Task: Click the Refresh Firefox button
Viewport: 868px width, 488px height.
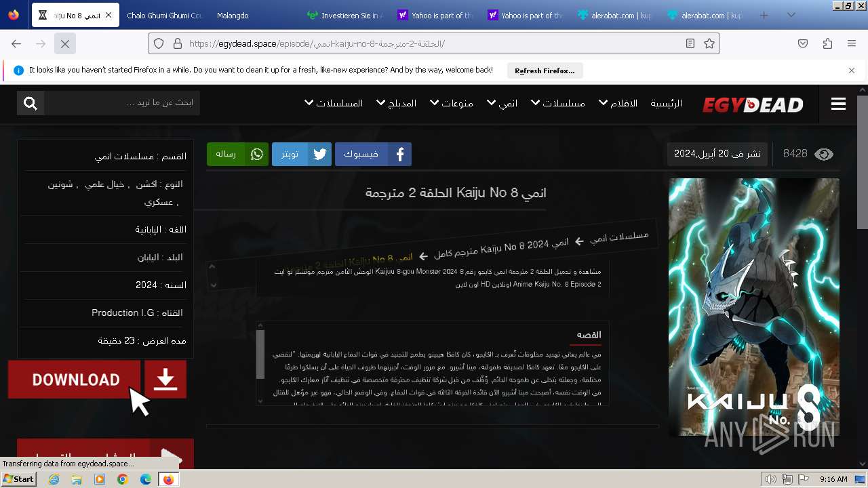Action: 545,70
